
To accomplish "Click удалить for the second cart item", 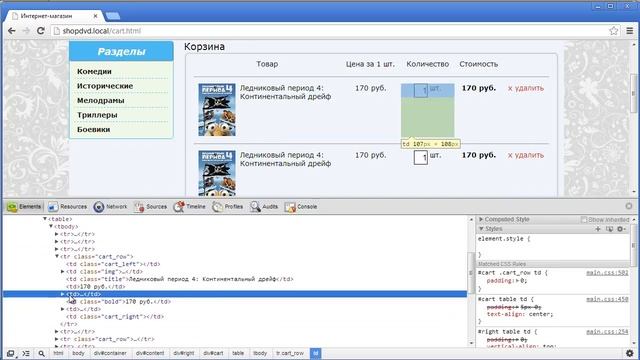I will (526, 155).
